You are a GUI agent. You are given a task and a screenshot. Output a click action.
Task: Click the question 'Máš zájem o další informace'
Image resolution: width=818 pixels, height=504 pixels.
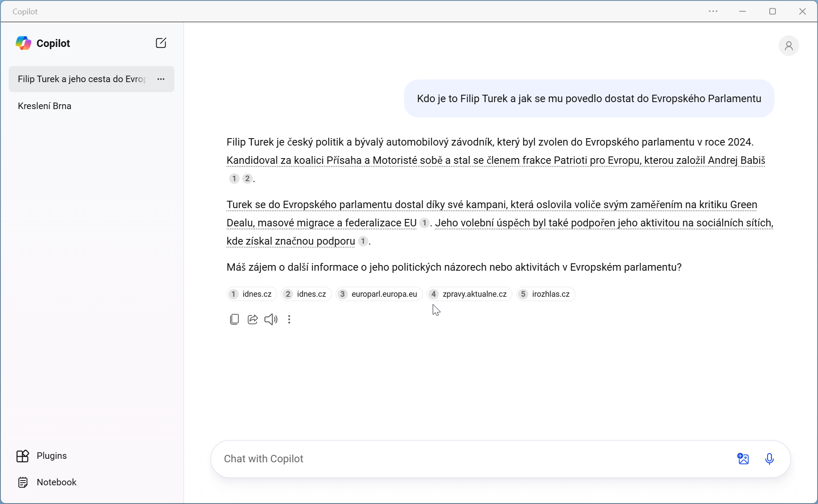[x=454, y=267]
